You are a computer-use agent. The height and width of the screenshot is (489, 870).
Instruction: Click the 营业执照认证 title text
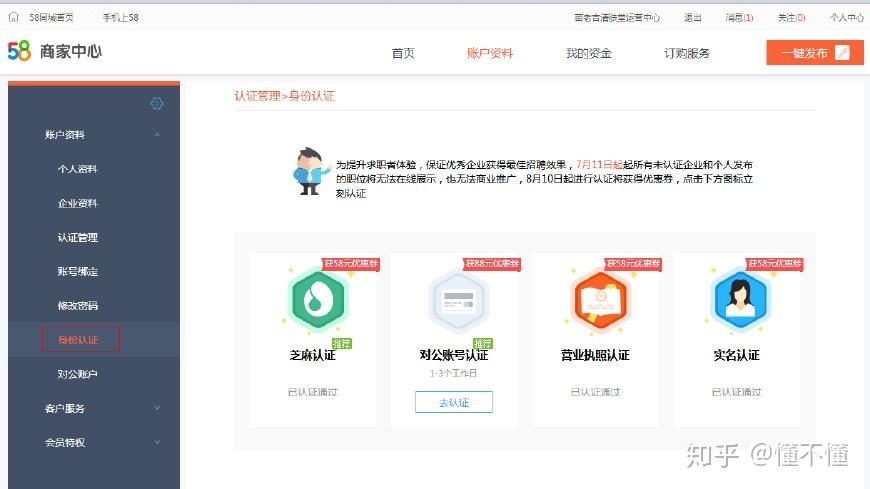point(595,355)
